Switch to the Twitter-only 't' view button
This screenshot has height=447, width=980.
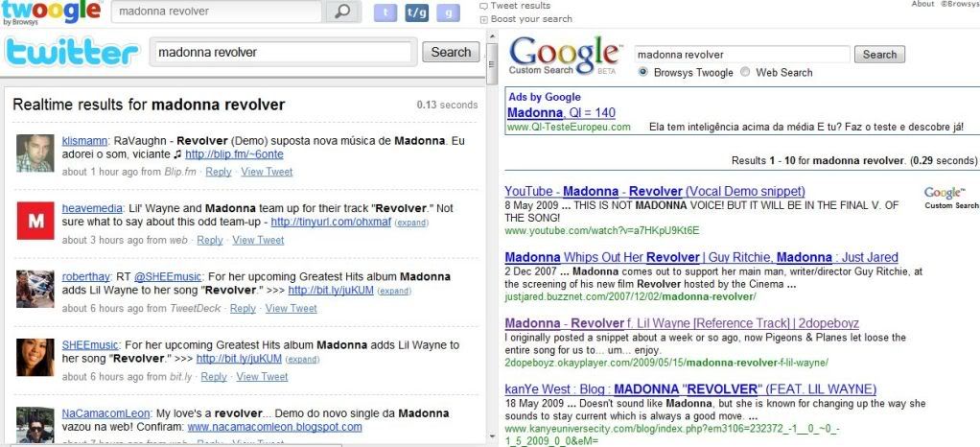tap(385, 12)
